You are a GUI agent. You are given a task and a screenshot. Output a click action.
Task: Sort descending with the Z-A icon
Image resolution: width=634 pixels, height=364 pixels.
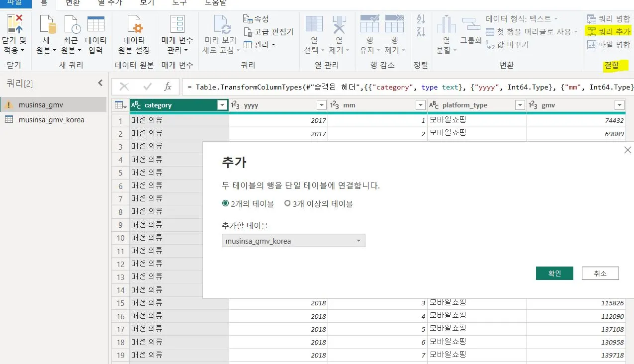pos(421,32)
